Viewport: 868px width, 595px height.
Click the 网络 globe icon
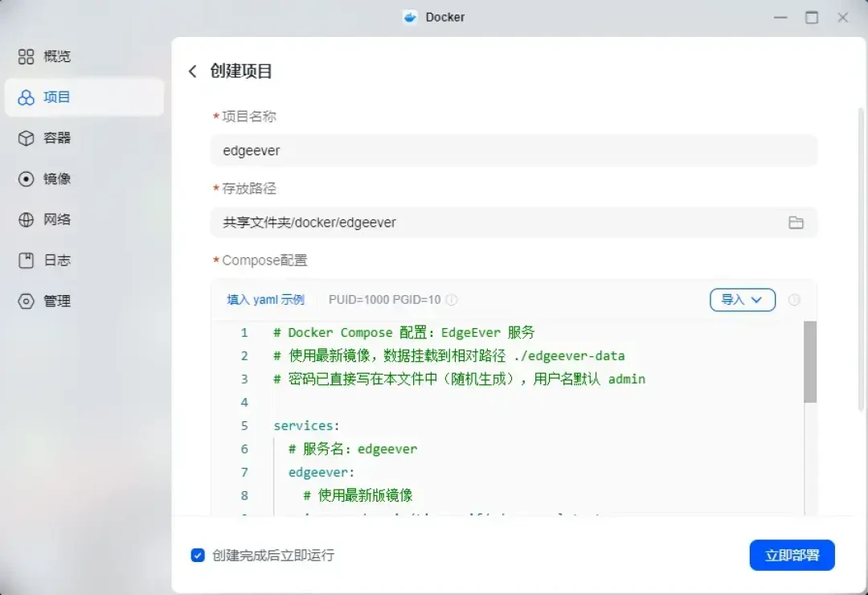(x=26, y=220)
